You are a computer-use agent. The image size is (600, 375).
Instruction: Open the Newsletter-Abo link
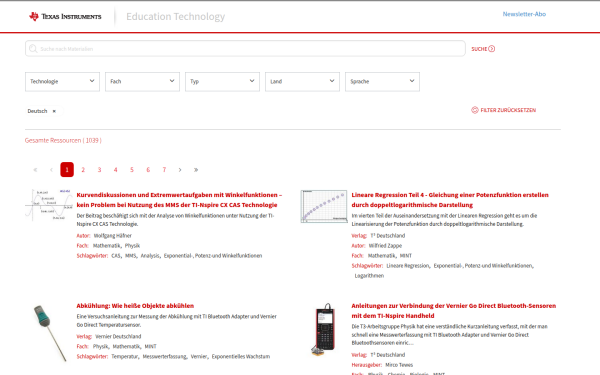(524, 14)
